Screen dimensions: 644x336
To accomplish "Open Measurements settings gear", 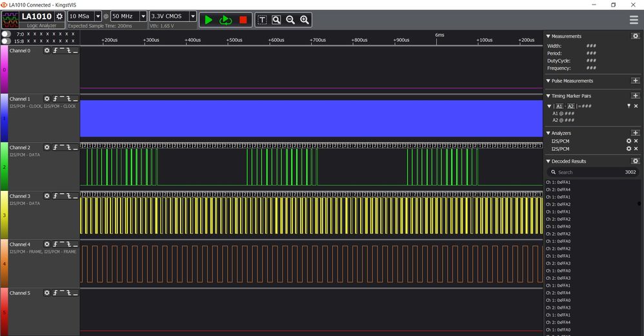I will click(636, 36).
